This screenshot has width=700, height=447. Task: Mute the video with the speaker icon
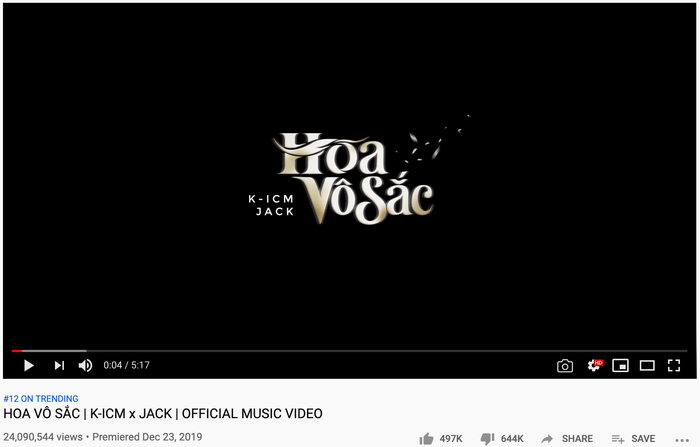coord(85,366)
